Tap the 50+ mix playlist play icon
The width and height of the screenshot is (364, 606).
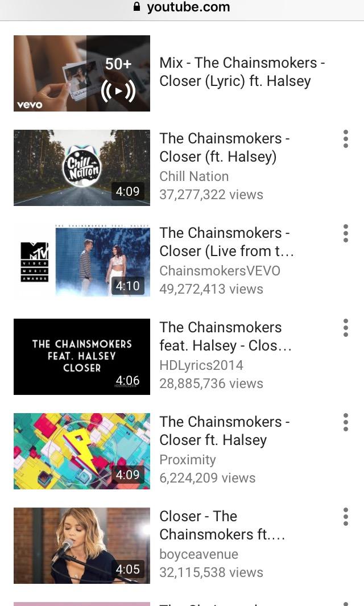coord(118,91)
